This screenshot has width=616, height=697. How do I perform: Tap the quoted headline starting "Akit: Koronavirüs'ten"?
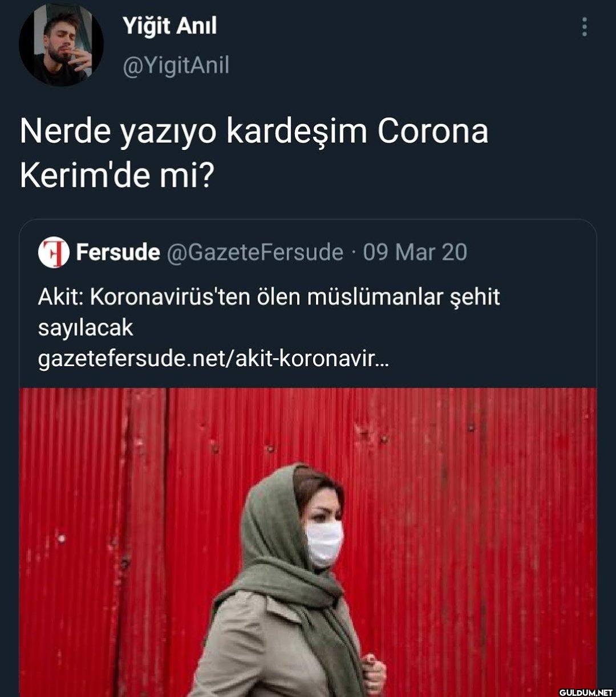[x=269, y=297]
